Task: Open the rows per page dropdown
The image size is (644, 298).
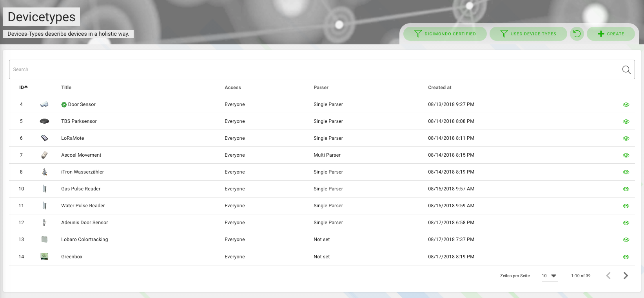Action: [549, 276]
